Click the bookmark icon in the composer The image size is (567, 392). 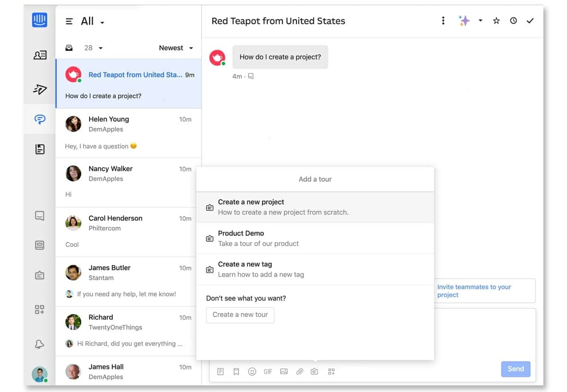(236, 372)
